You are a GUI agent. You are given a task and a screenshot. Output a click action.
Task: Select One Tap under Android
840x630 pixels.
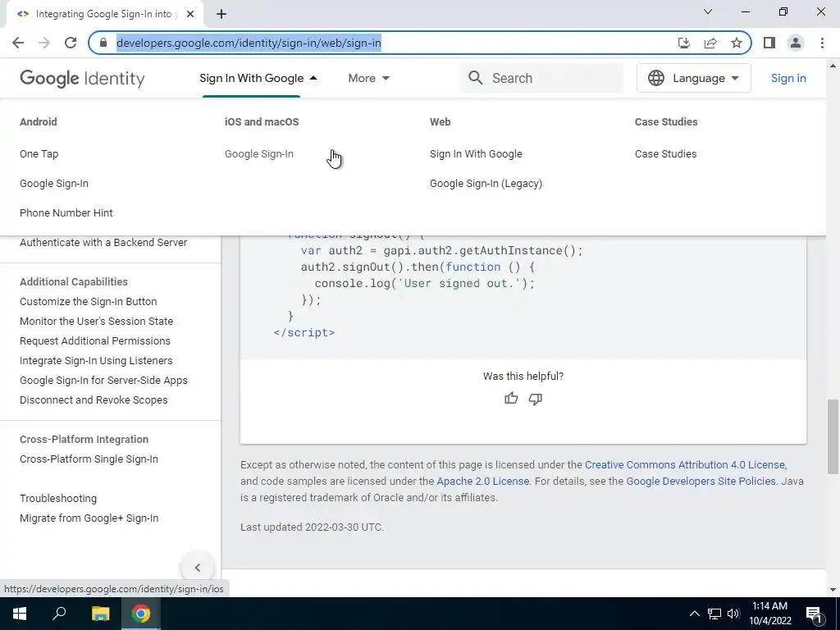(x=39, y=153)
